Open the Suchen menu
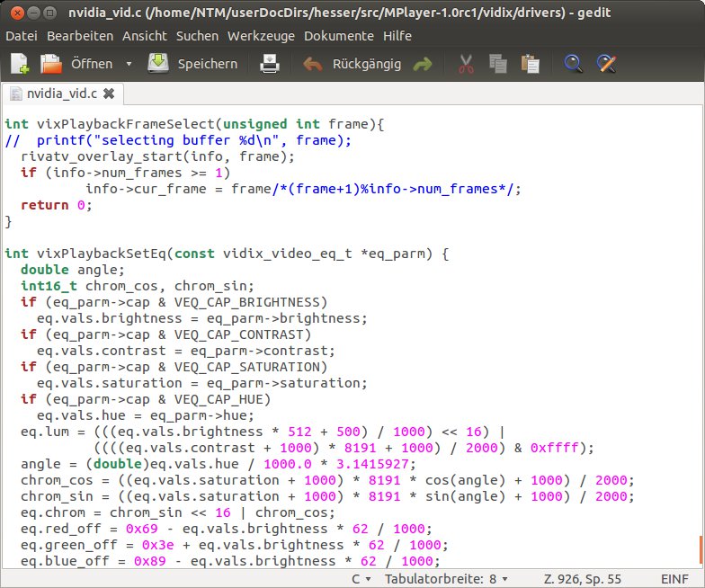The width and height of the screenshot is (705, 588). [x=198, y=36]
